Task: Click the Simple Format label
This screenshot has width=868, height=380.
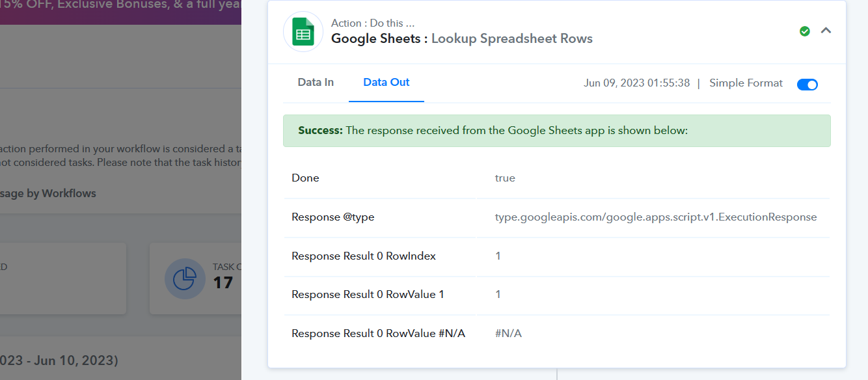Action: pyautogui.click(x=746, y=83)
